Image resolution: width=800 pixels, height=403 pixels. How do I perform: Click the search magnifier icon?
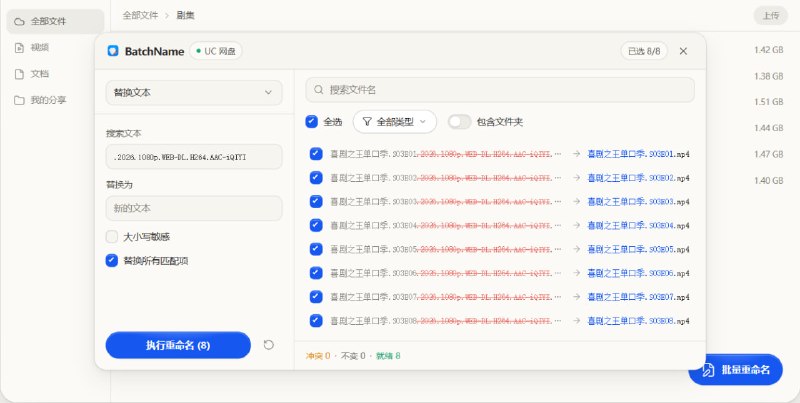319,90
